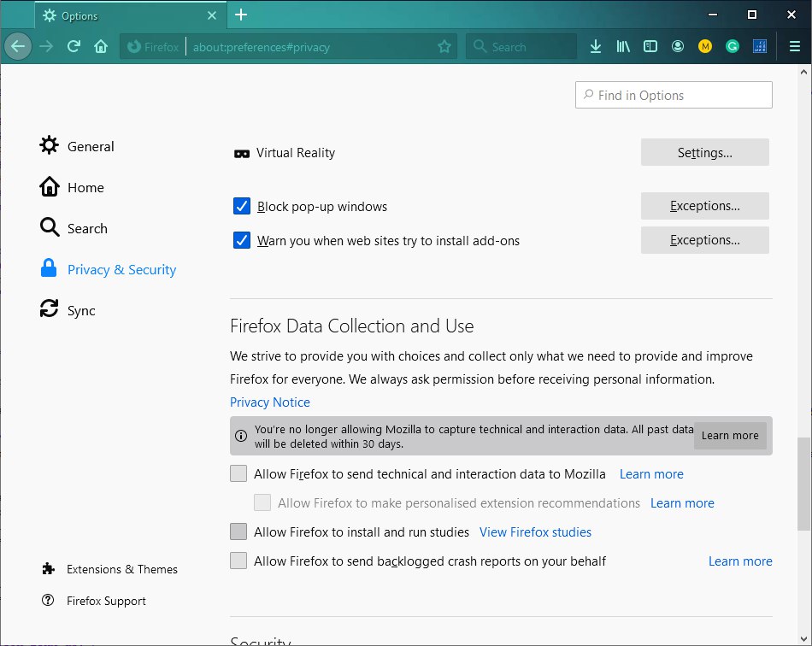Click the scrollbar down arrow
Image resolution: width=812 pixels, height=646 pixels.
click(x=803, y=639)
